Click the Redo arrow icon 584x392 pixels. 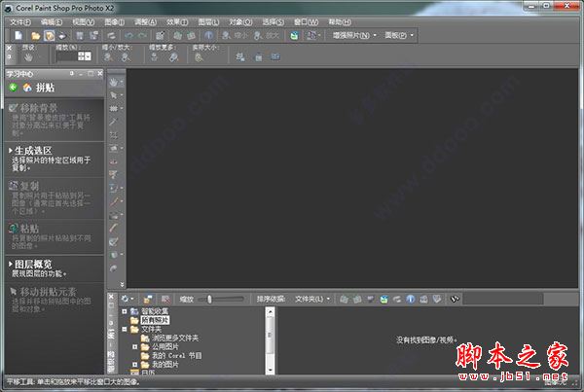[142, 36]
